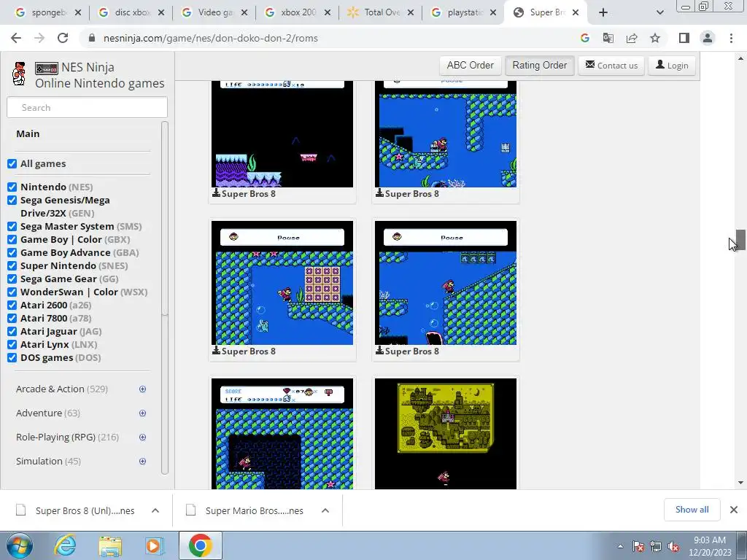Viewport: 747px width, 560px height.
Task: Click Chrome icon in taskbar
Action: pyautogui.click(x=200, y=545)
